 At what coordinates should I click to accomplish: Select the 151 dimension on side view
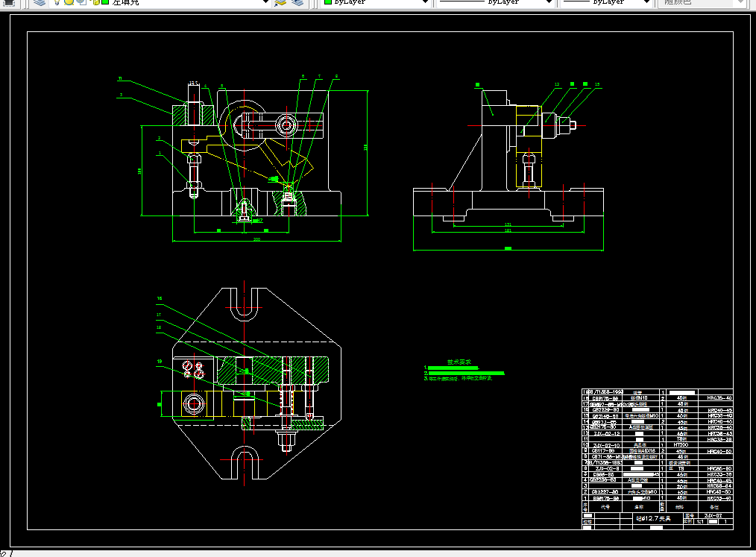[508, 224]
